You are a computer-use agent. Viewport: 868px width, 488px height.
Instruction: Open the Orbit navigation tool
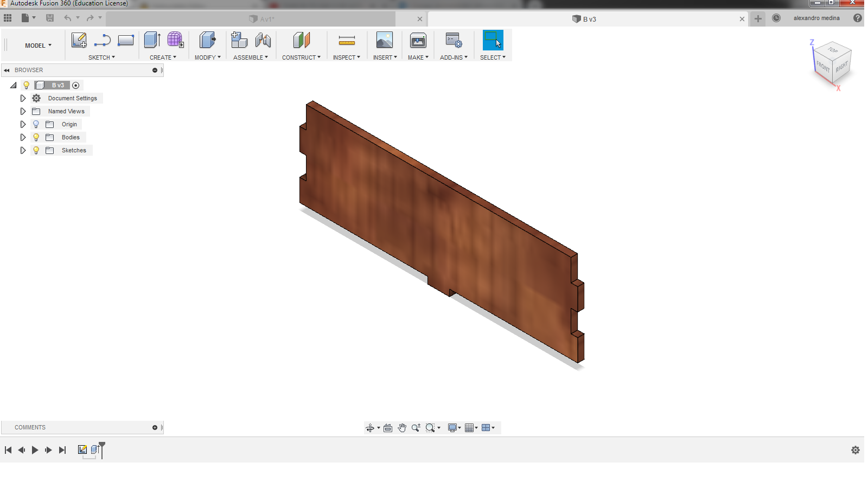coord(370,428)
